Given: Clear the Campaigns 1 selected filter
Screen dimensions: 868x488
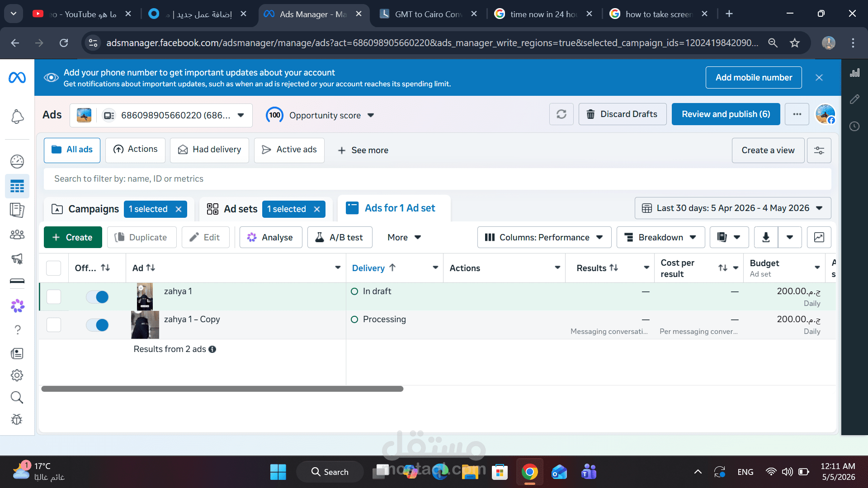Looking at the screenshot, I should 179,209.
